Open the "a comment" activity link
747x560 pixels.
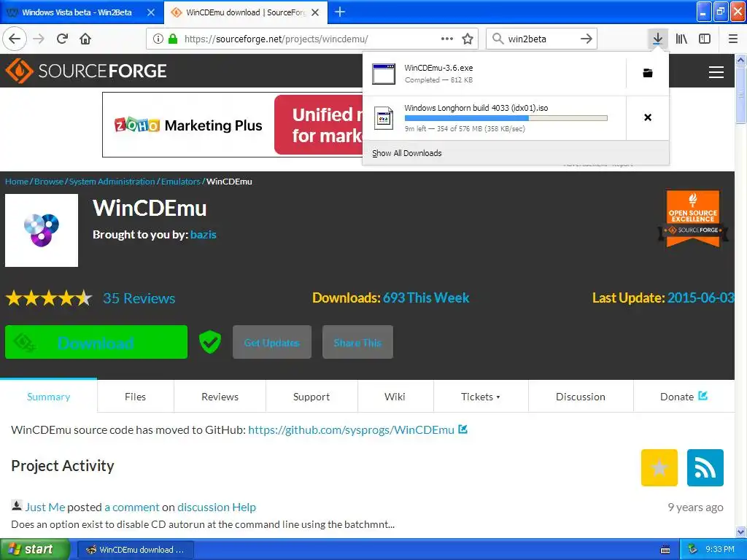point(132,507)
